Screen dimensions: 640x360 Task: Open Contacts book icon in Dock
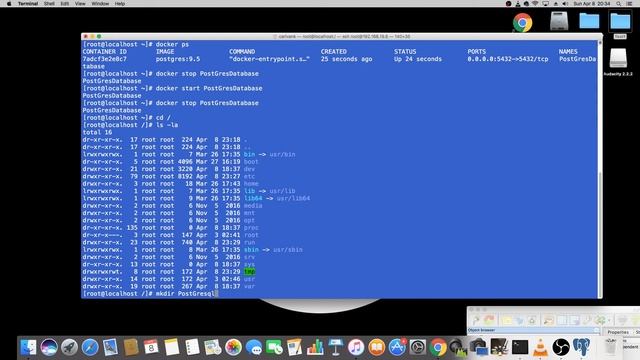pyautogui.click(x=131, y=347)
